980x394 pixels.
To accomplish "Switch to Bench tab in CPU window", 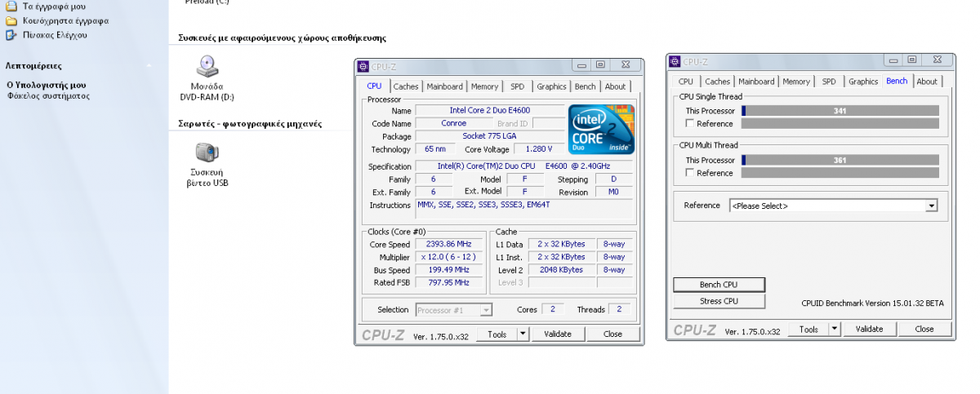I will (585, 86).
